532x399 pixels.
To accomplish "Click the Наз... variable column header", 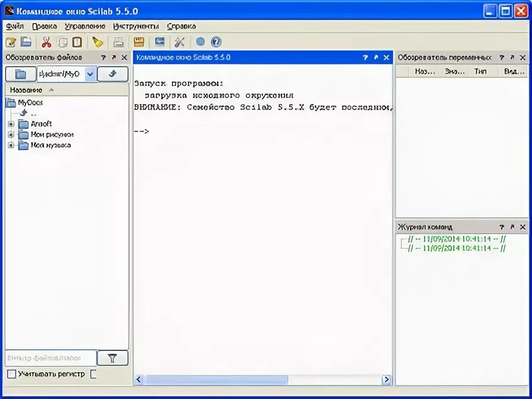I will pyautogui.click(x=425, y=71).
